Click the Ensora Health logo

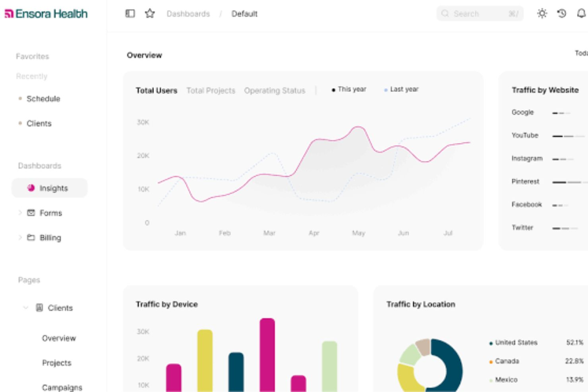pyautogui.click(x=46, y=14)
